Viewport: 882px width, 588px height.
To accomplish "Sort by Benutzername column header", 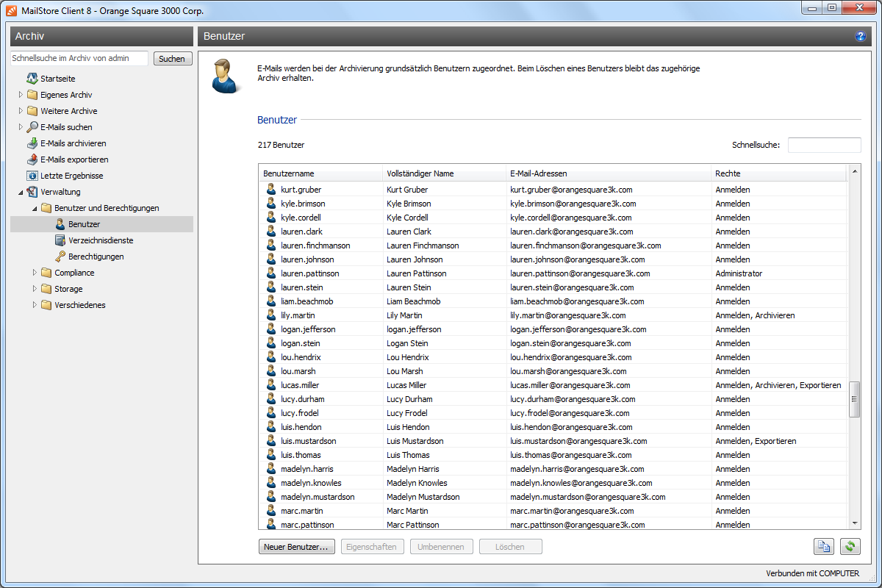I will click(x=289, y=173).
